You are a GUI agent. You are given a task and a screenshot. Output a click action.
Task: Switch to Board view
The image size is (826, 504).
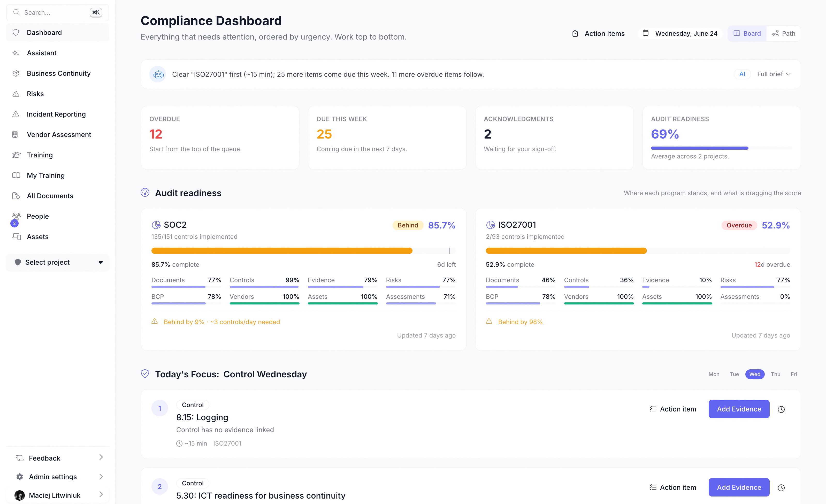pyautogui.click(x=747, y=34)
